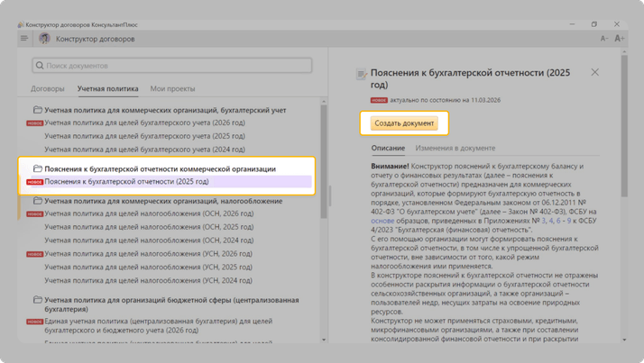Screen dimensions: 644x363
Task: Select Учетная политика для целей налогообложения (ОСН, 2024 год)
Action: tap(149, 240)
